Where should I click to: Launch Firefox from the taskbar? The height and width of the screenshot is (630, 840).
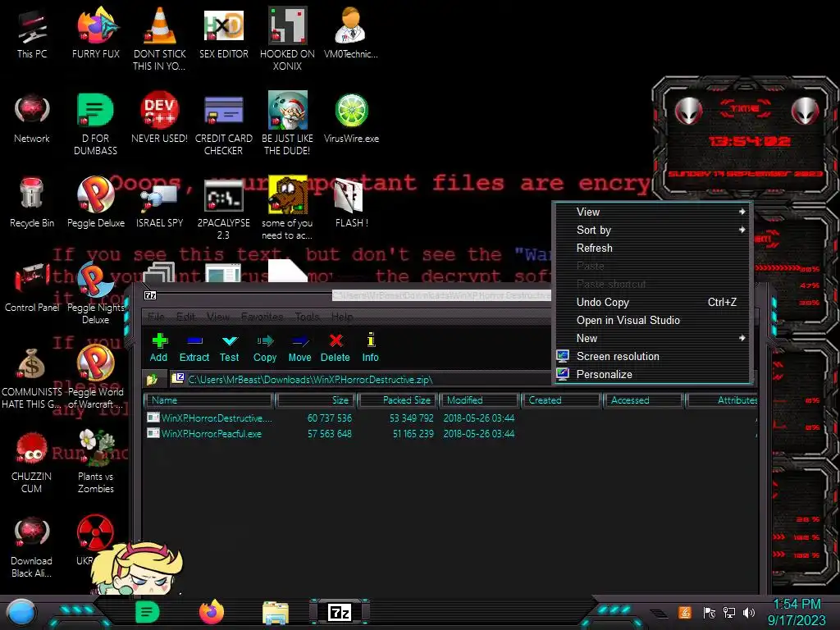click(212, 612)
